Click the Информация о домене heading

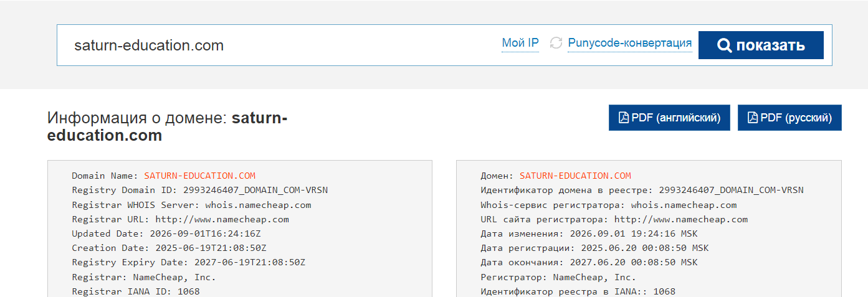pyautogui.click(x=168, y=126)
